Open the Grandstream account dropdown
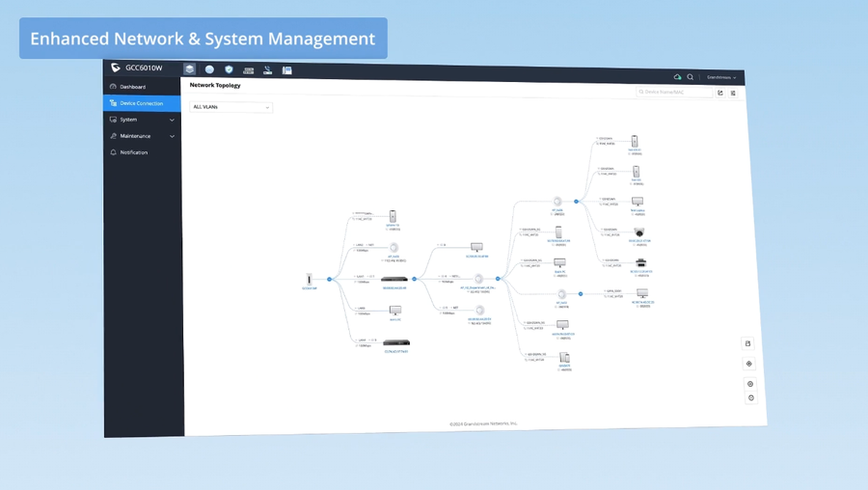This screenshot has width=868, height=490. 721,77
